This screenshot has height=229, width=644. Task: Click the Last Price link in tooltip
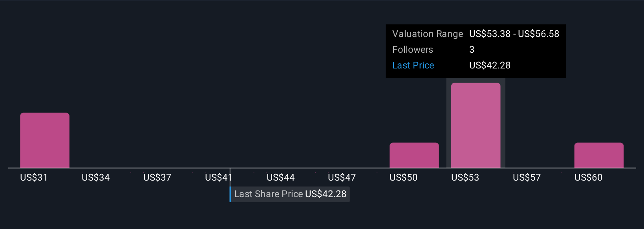click(413, 65)
